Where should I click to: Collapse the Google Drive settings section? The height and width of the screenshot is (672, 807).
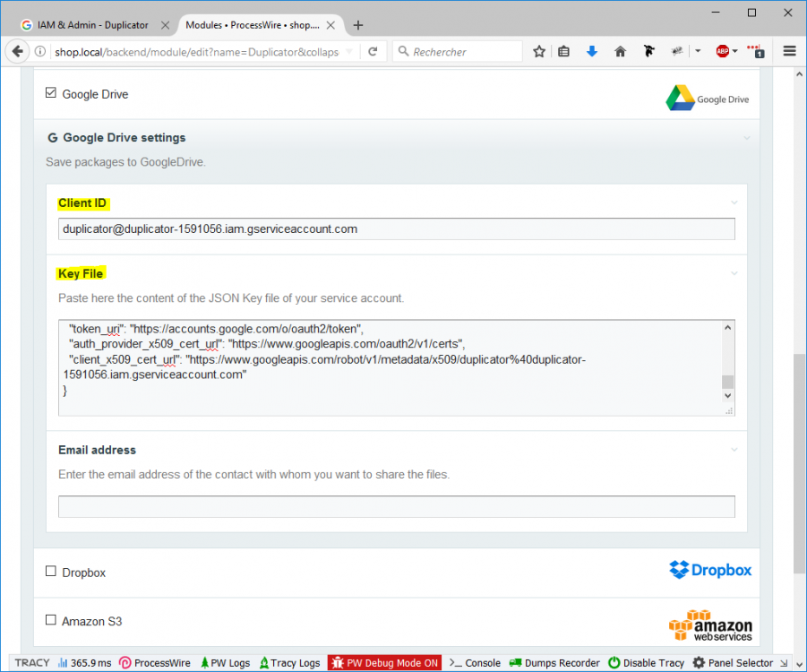746,138
